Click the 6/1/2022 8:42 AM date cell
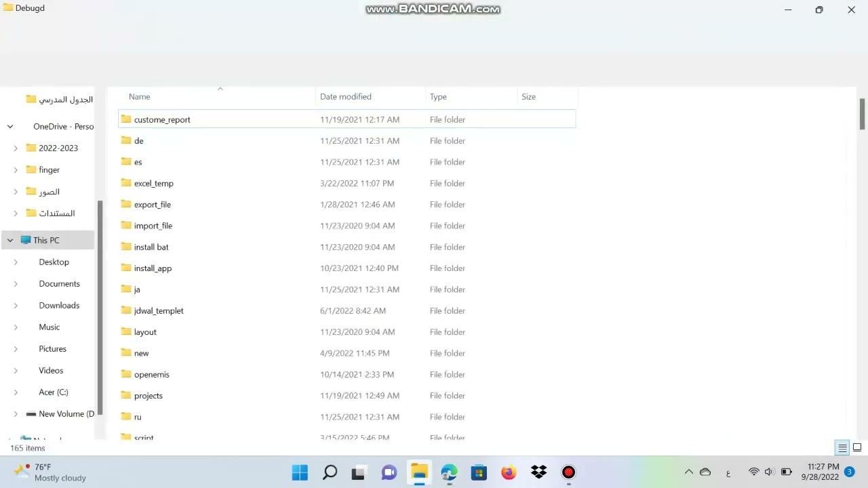868x488 pixels. point(353,310)
